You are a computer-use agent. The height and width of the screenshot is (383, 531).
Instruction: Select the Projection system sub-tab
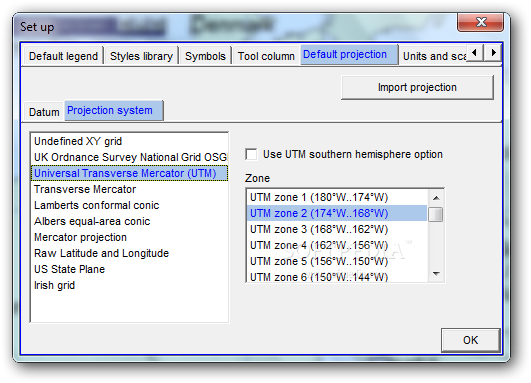114,110
